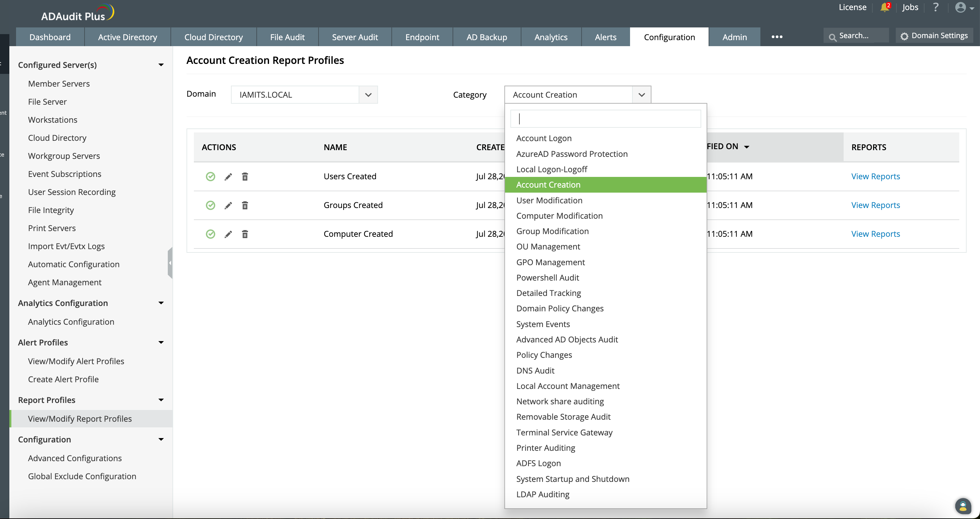The image size is (980, 519).
Task: Open the License link in header
Action: [x=852, y=7]
